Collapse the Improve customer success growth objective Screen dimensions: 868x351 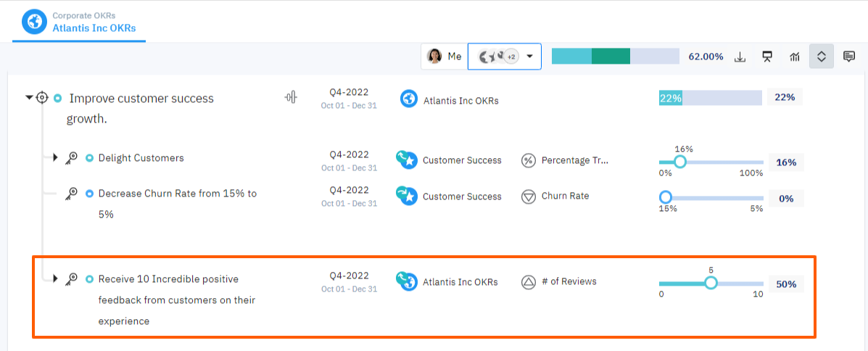(29, 98)
